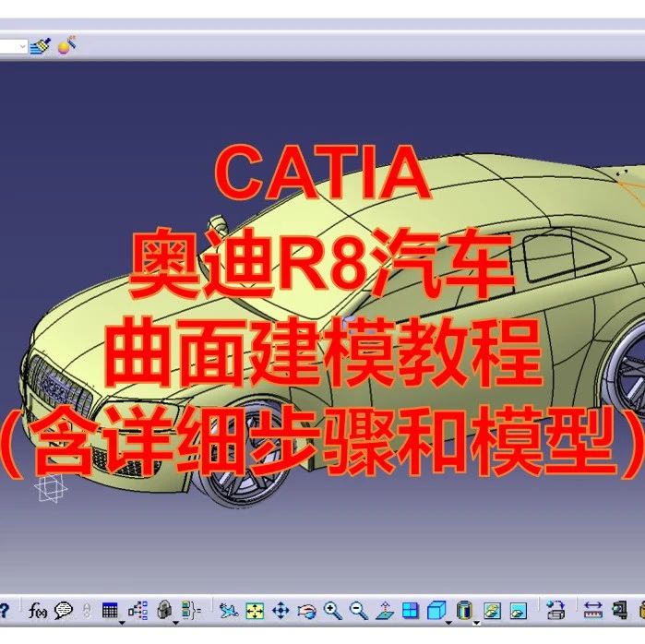Select the Isometric View cube icon

436,611
